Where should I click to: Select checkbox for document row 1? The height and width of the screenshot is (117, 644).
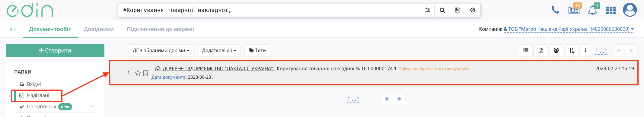[x=119, y=73]
